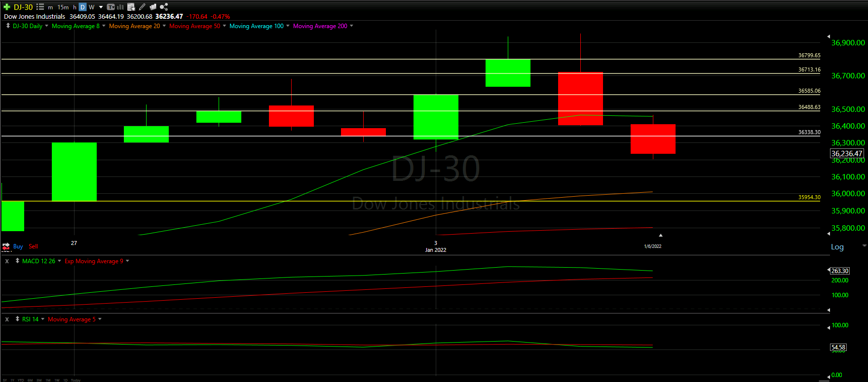
Task: Click the price scale top arrow marker
Action: tap(829, 36)
